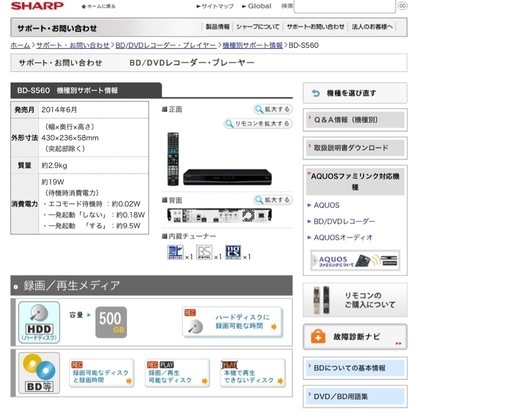Open 録画可能なディスクと録画時間 button

click(102, 373)
